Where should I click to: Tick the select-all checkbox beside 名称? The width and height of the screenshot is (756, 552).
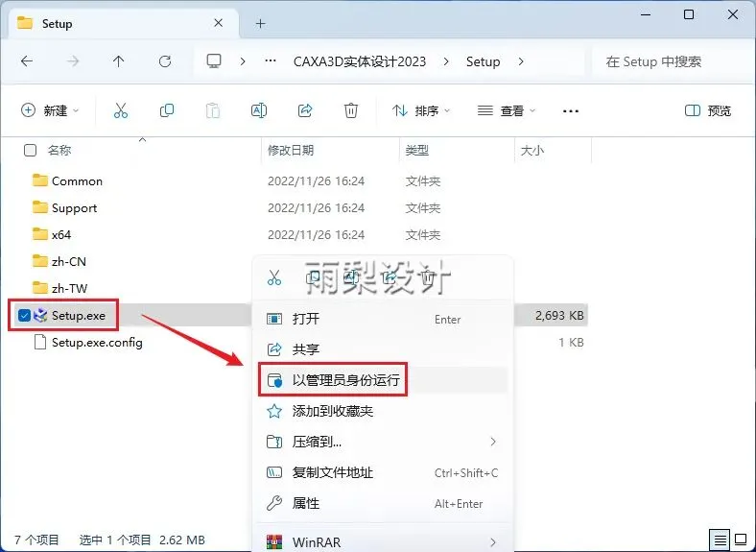pyautogui.click(x=30, y=151)
